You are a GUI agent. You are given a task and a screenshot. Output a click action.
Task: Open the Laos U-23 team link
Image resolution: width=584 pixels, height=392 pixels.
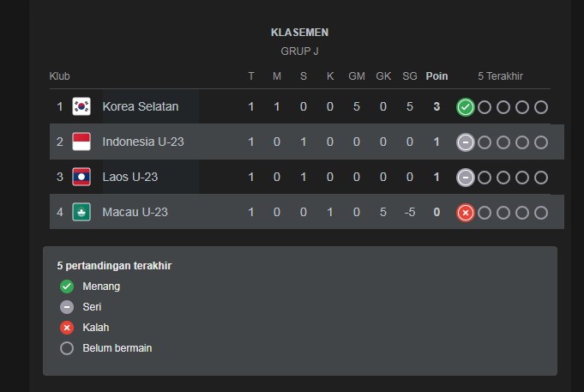click(x=130, y=177)
